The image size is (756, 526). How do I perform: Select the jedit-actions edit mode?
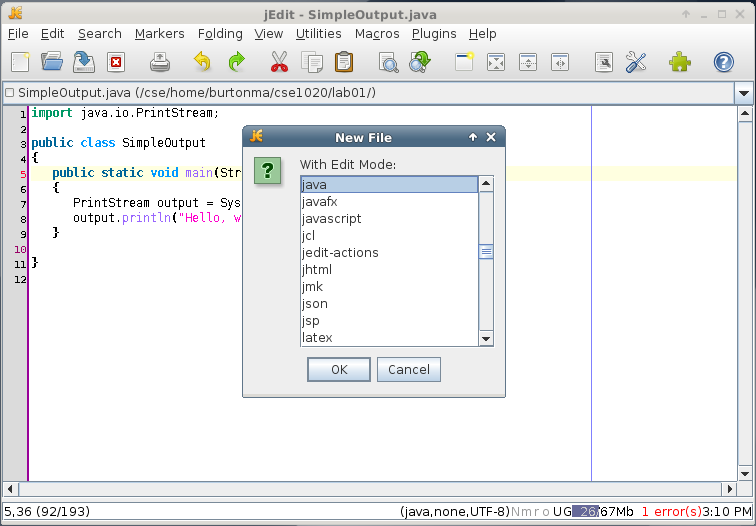(389, 253)
